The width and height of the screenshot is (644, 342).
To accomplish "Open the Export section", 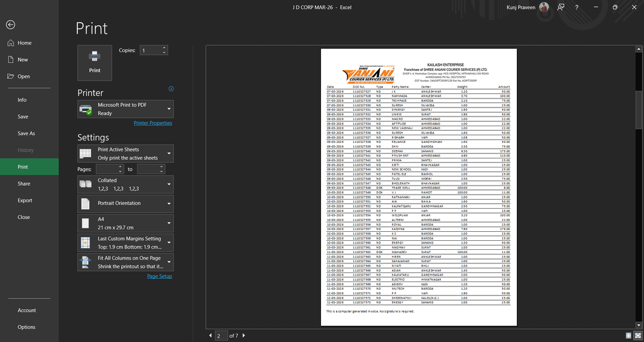I will [29, 200].
